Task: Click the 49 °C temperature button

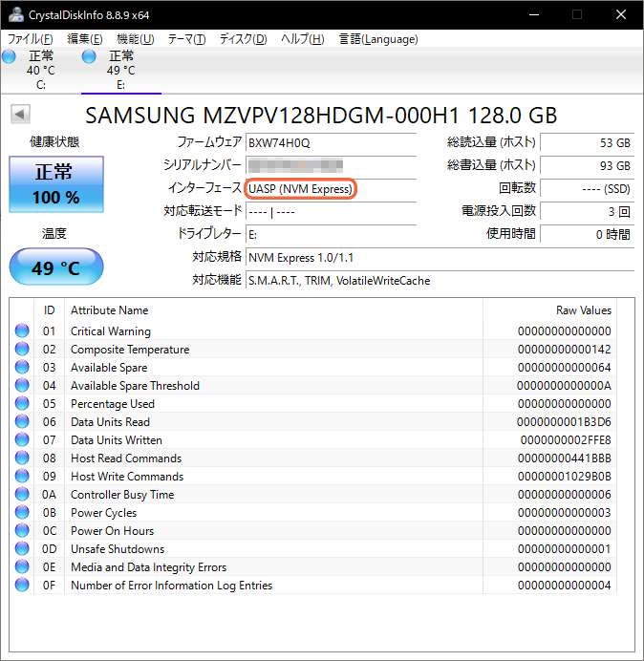Action: (56, 267)
